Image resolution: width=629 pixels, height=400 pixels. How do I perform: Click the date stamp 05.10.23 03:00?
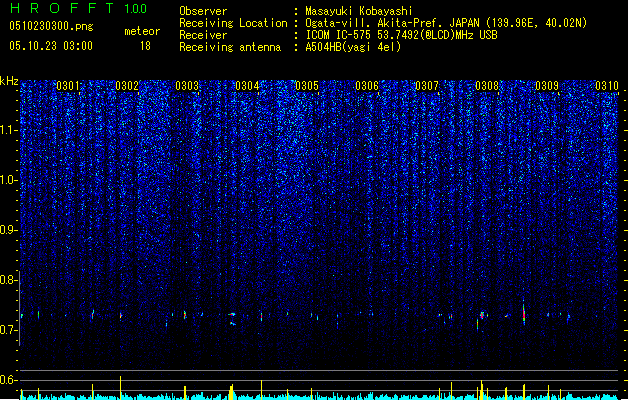pos(51,46)
